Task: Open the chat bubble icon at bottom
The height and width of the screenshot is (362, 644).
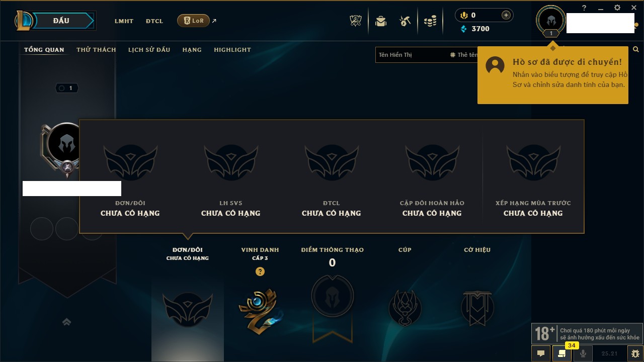Action: tap(541, 353)
